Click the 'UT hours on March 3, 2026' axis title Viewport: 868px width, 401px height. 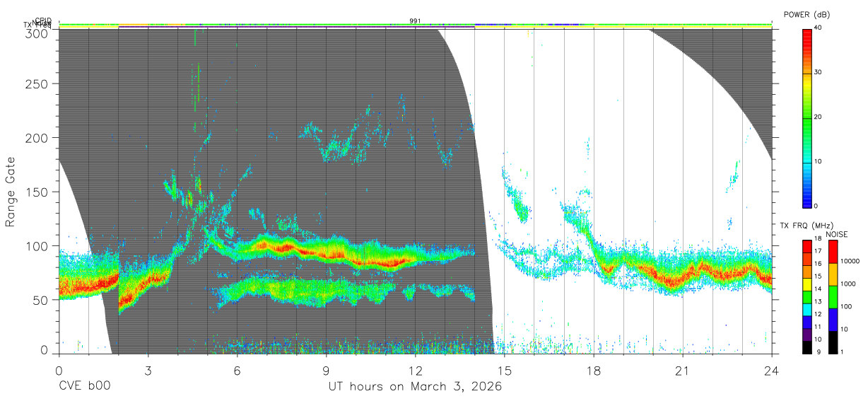[x=415, y=387]
